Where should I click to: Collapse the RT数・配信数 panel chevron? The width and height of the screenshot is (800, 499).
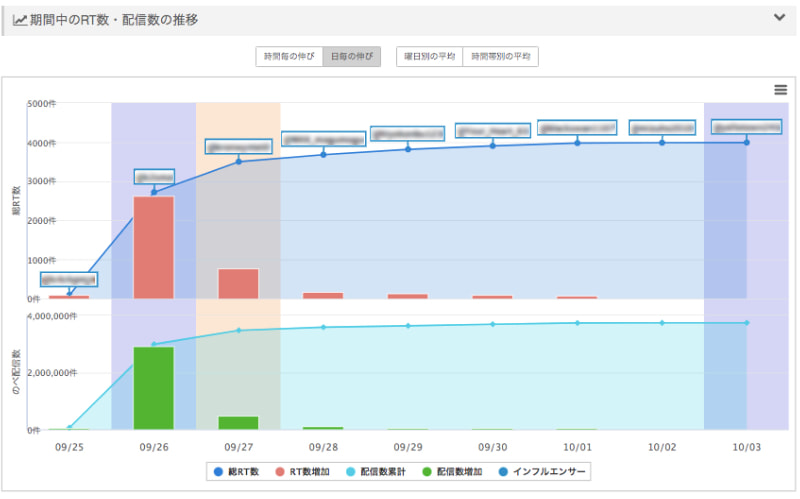pyautogui.click(x=779, y=17)
